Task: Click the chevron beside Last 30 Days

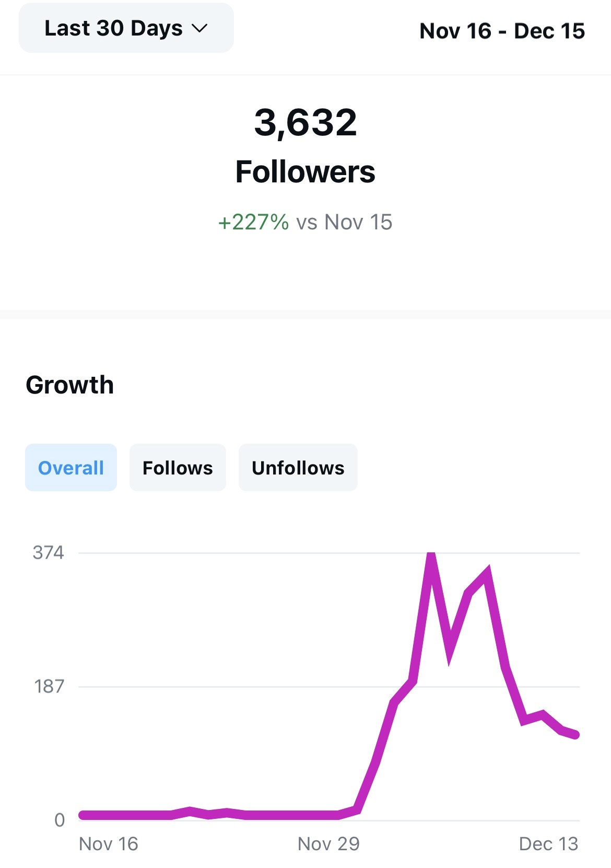Action: point(199,29)
